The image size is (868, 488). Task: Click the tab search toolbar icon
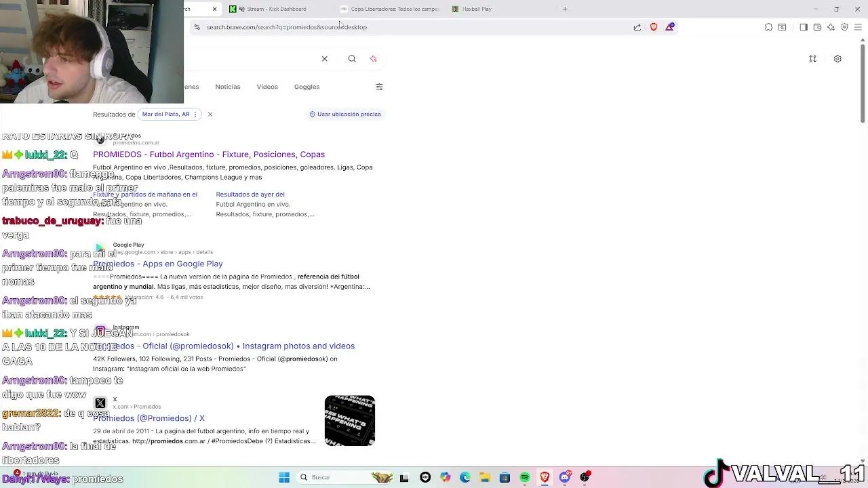(782, 27)
